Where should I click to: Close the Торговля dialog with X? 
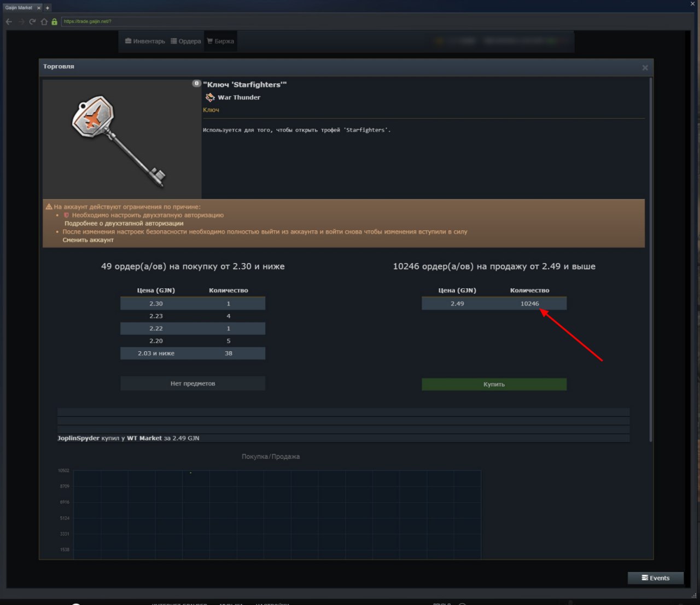(645, 68)
